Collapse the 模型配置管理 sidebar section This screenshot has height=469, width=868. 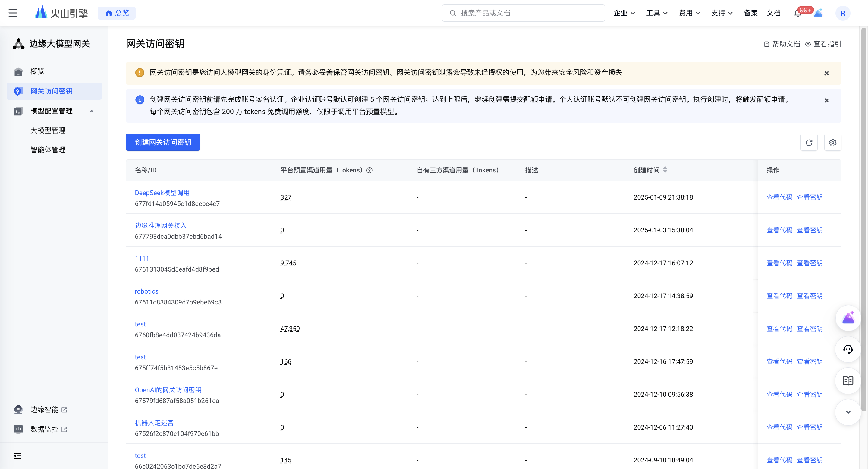click(92, 111)
